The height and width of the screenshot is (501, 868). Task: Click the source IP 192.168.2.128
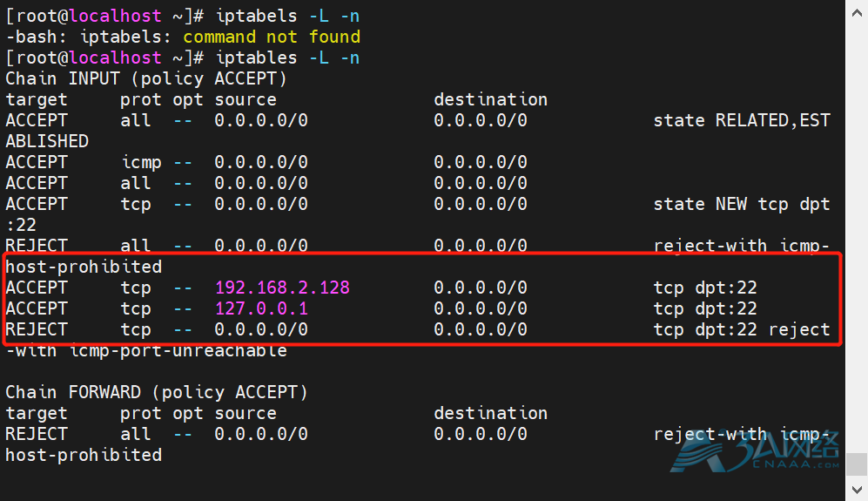tap(282, 288)
